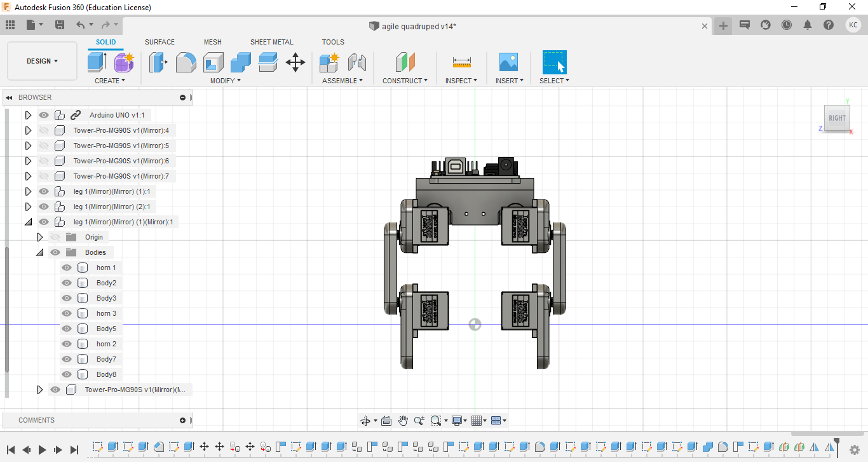
Task: Open the Joint tool in Assemble
Action: tap(357, 62)
